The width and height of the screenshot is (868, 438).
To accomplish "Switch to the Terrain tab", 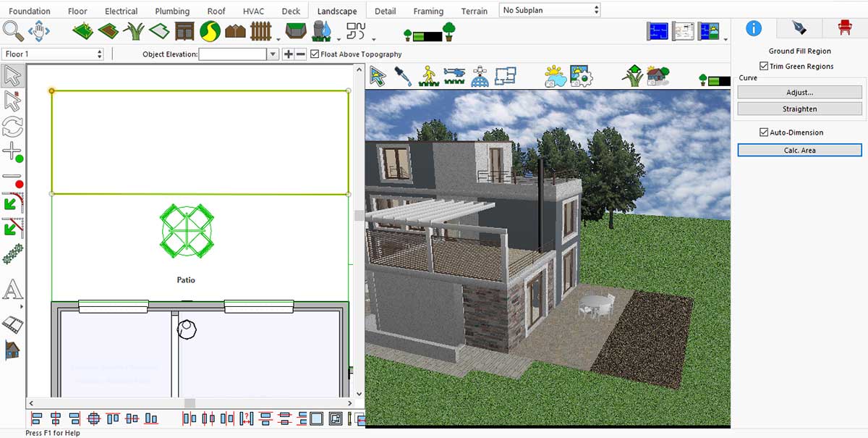I will coord(474,11).
